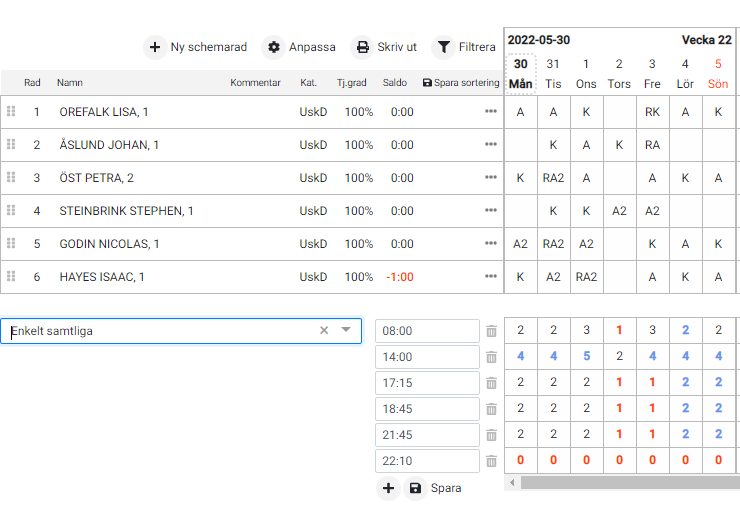Sort by the Namn column header
This screenshot has width=740, height=509.
(x=70, y=83)
